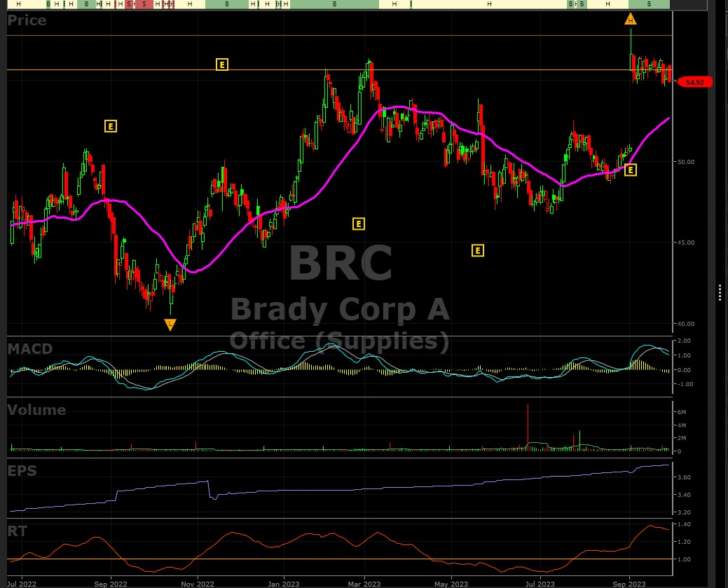Image resolution: width=728 pixels, height=588 pixels.
Task: Open the E marker above September 2022 candles
Action: [x=110, y=126]
